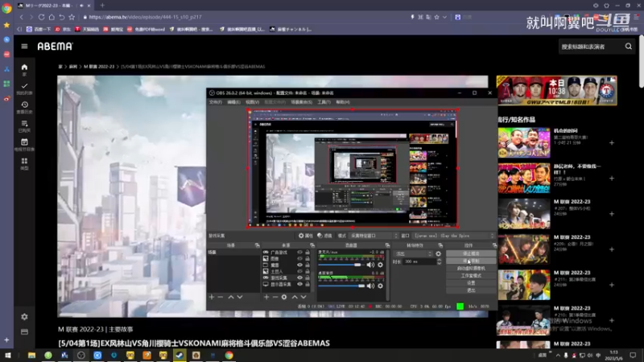Toggle visibility of 图像 source
This screenshot has width=644, height=362.
(x=299, y=258)
